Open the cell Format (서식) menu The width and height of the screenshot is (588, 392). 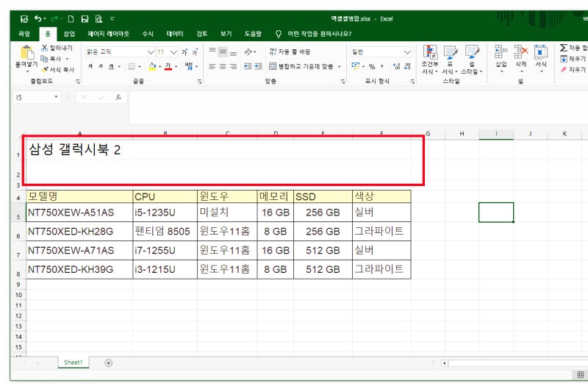[x=541, y=59]
